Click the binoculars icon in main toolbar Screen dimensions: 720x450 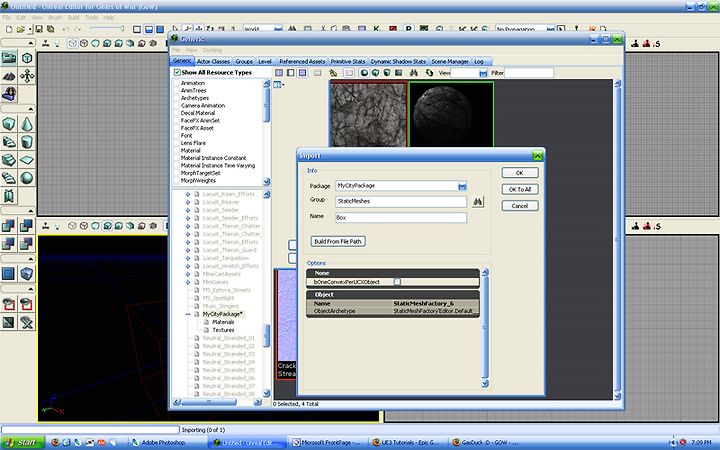point(292,29)
